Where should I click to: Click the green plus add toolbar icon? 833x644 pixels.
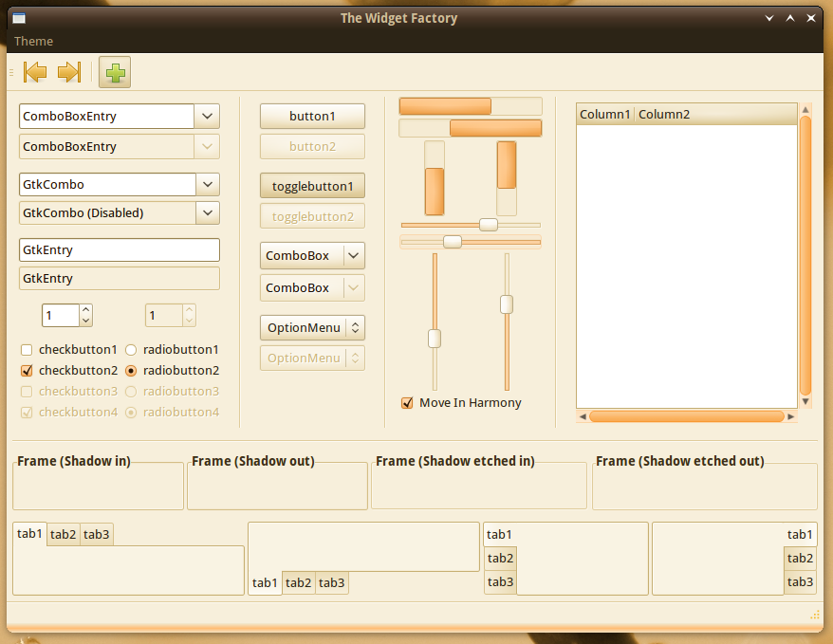point(115,72)
